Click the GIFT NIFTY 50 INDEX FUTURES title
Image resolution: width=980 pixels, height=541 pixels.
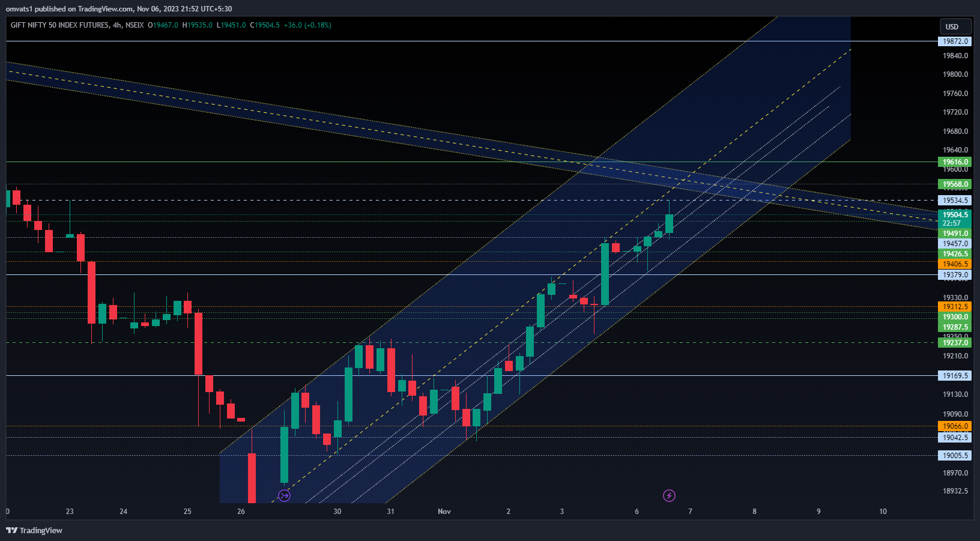pos(60,25)
